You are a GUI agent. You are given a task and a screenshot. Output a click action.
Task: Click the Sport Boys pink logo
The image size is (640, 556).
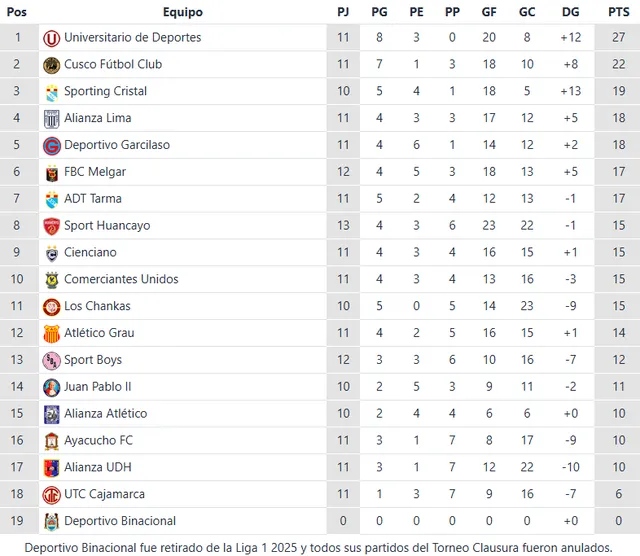[52, 360]
